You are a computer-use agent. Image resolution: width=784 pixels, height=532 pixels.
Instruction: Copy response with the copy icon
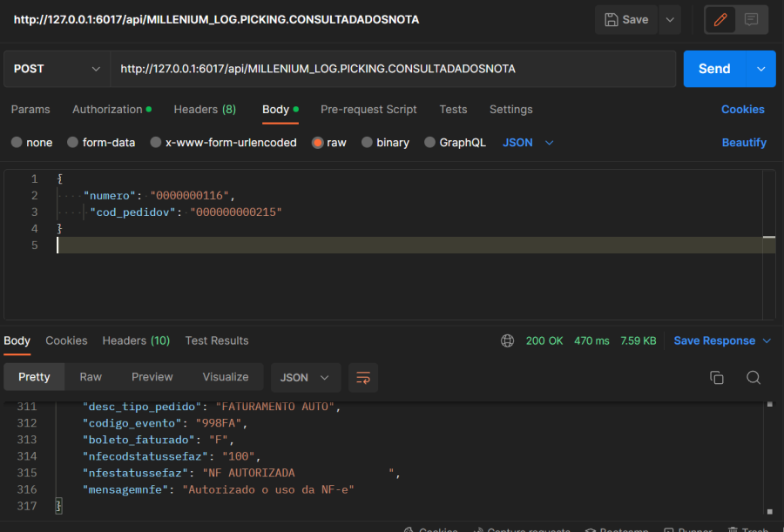tap(717, 377)
